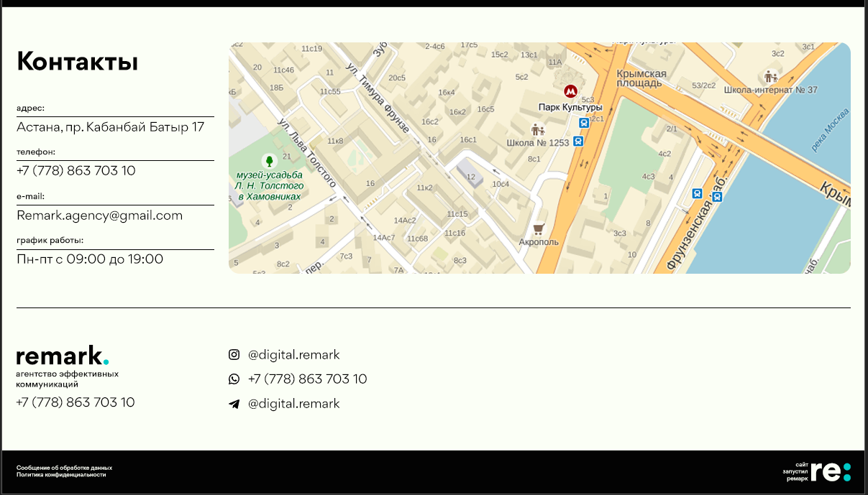868x495 pixels.
Task: Open Сообщение об обработке данных link
Action: click(64, 468)
